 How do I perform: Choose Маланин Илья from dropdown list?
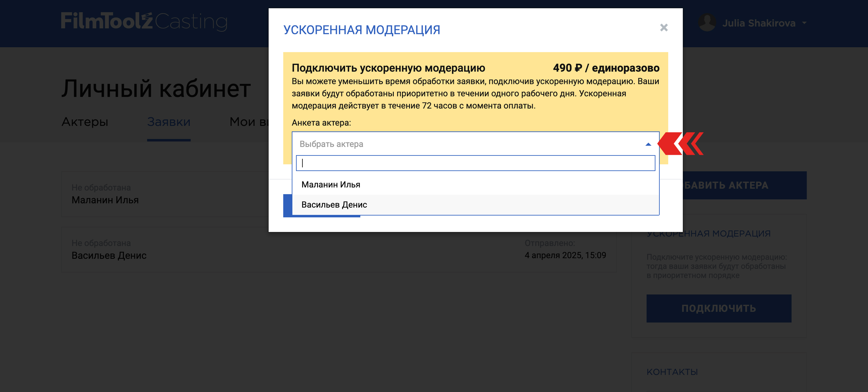tap(475, 184)
